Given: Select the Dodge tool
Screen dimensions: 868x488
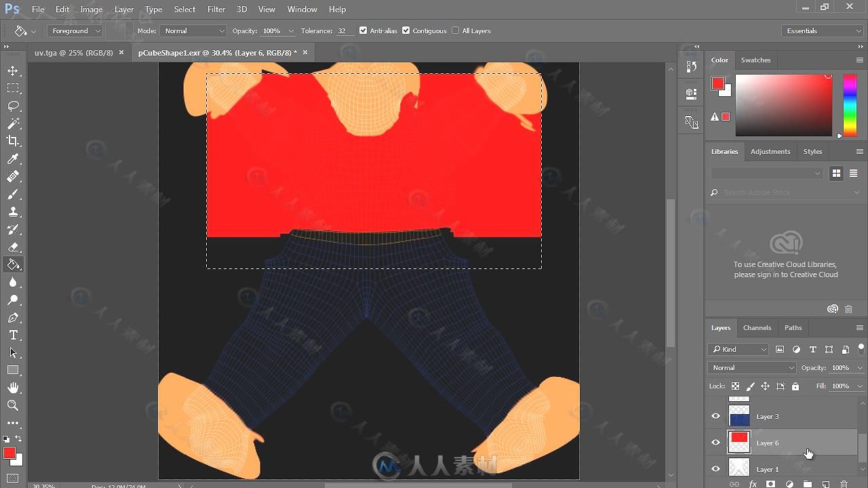Looking at the screenshot, I should (13, 300).
